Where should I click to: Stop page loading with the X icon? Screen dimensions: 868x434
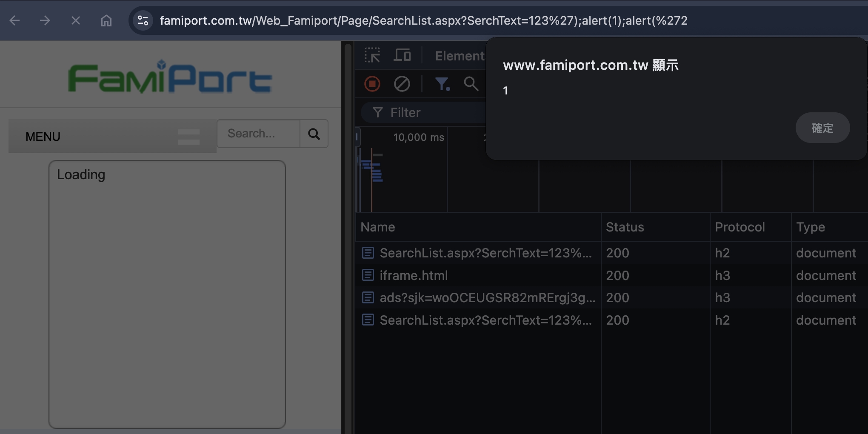click(76, 20)
